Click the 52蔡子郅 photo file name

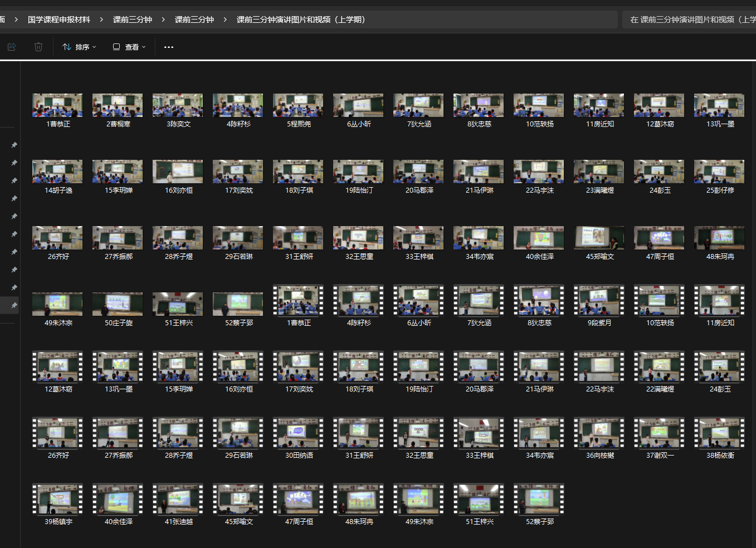tap(239, 323)
